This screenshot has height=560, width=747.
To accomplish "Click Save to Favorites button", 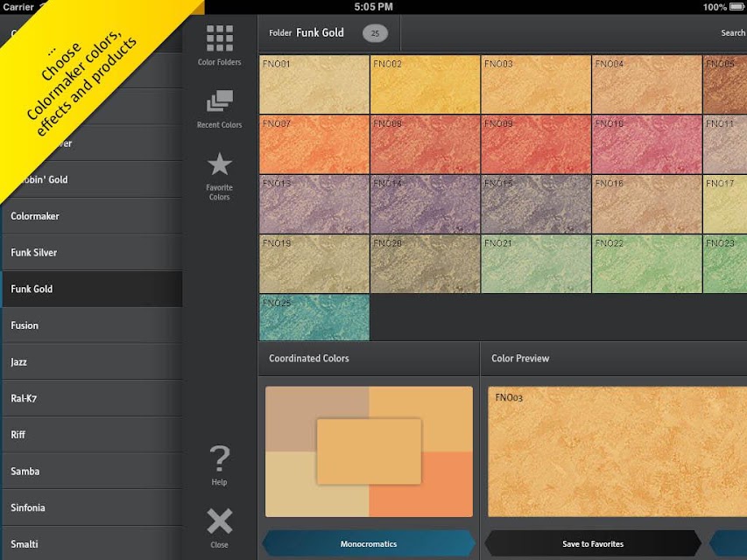I will [593, 543].
